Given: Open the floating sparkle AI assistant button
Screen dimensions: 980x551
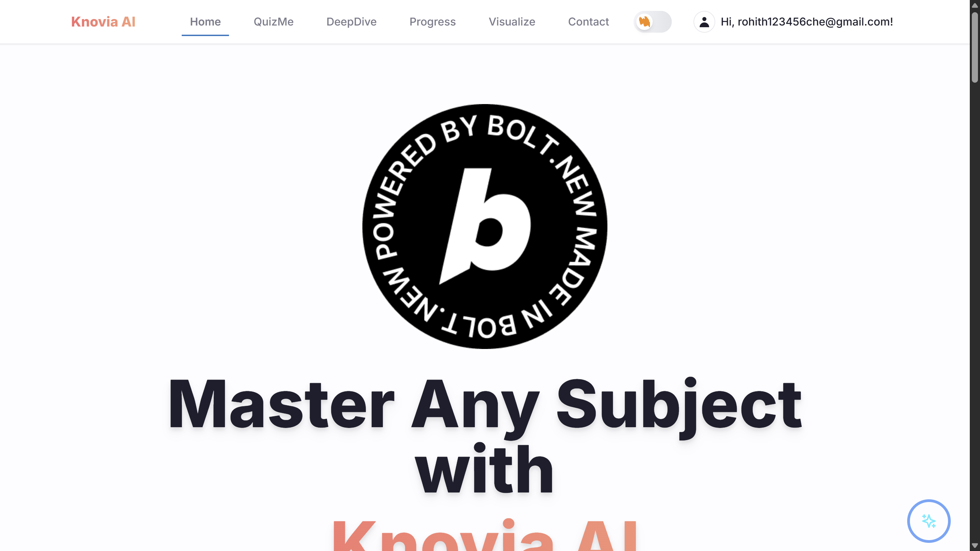Looking at the screenshot, I should tap(929, 521).
